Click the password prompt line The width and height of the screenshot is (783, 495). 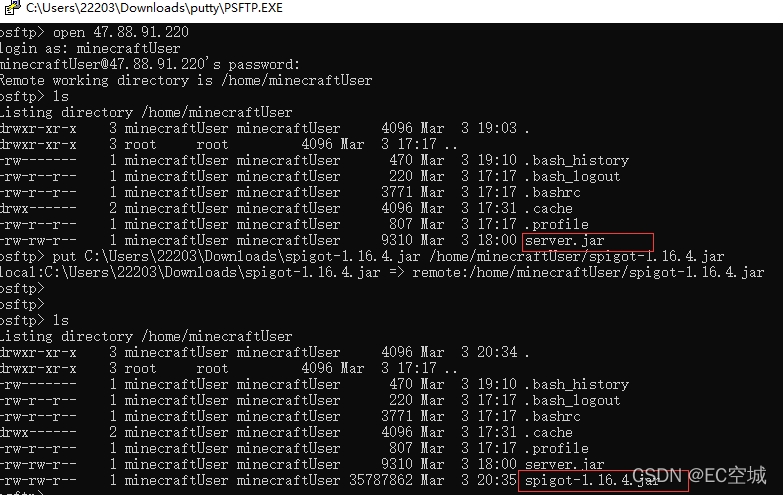[150, 64]
